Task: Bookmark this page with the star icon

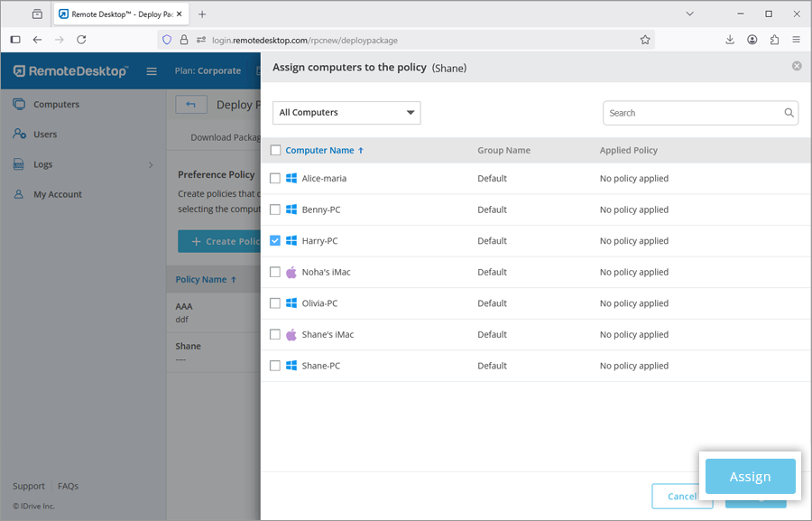Action: tap(645, 40)
